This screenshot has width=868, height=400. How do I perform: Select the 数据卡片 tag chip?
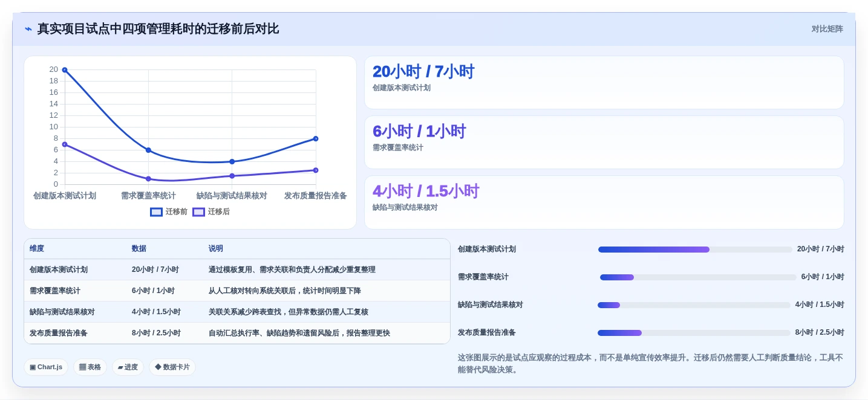pyautogui.click(x=172, y=367)
